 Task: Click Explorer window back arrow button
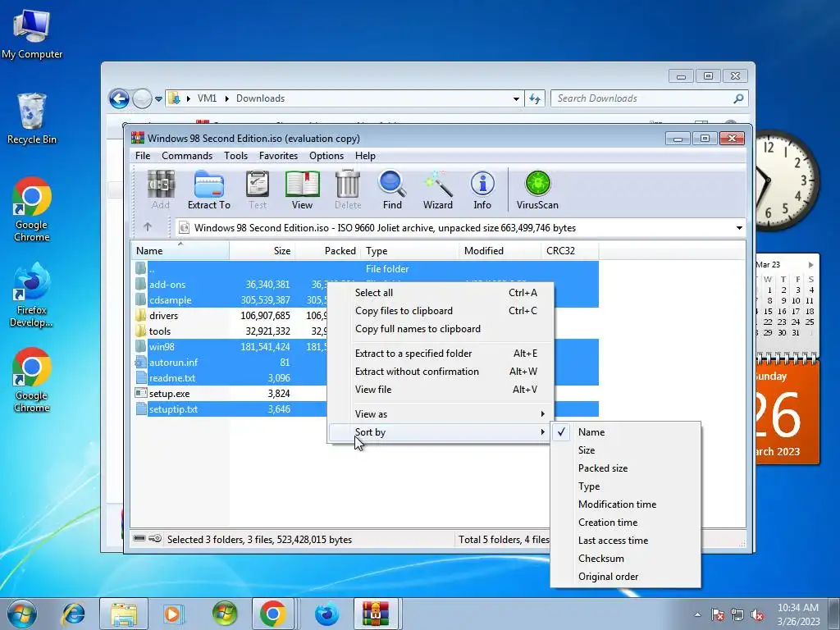point(119,98)
